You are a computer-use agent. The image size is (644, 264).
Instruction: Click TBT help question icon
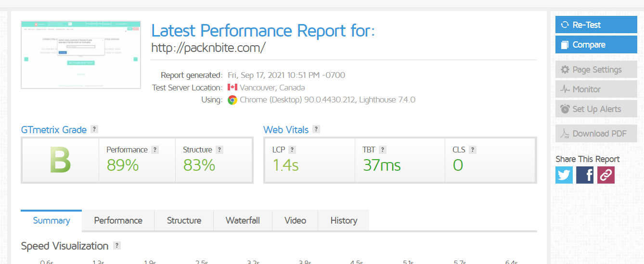pyautogui.click(x=383, y=150)
